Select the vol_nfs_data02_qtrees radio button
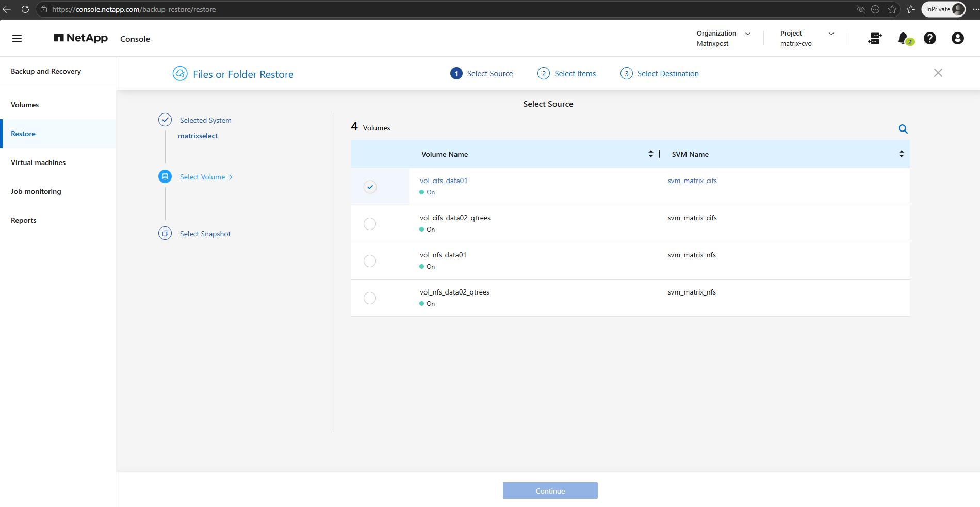980x507 pixels. click(x=370, y=298)
